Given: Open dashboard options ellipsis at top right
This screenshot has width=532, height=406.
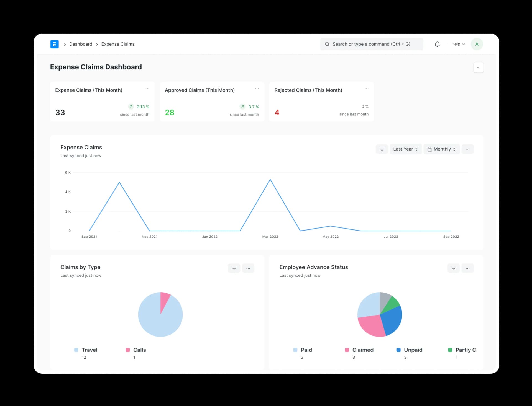Looking at the screenshot, I should point(479,68).
